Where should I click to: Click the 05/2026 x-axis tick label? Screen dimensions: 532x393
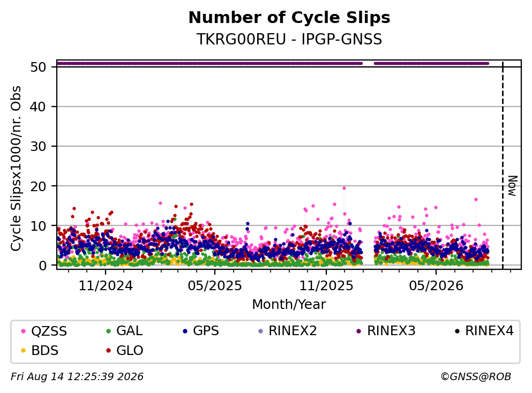pyautogui.click(x=436, y=286)
